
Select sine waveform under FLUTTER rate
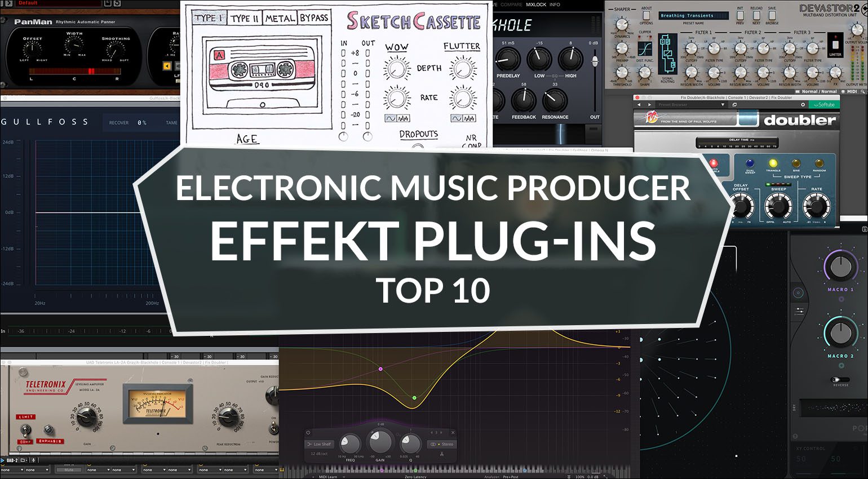457,118
